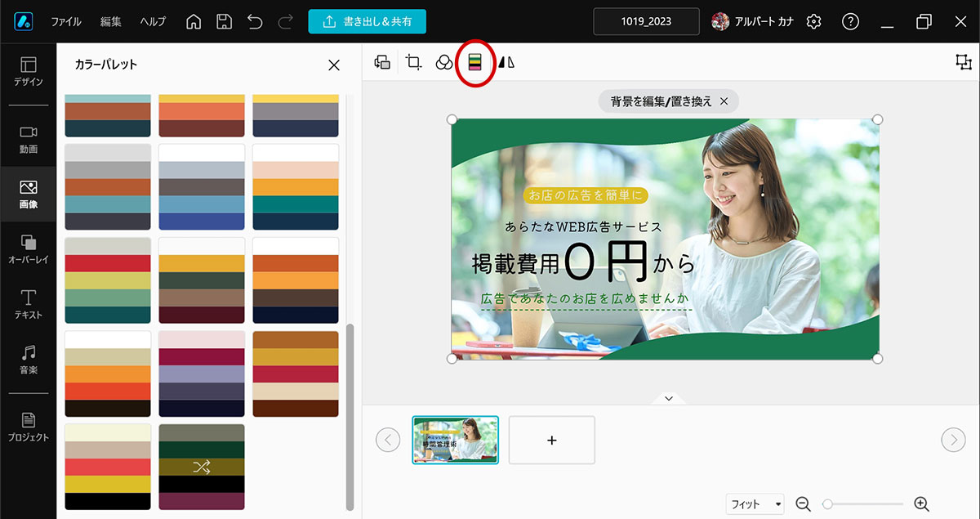Screen dimensions: 980x519
Task: Click the 書き出し＆共有 button
Action: click(x=367, y=21)
